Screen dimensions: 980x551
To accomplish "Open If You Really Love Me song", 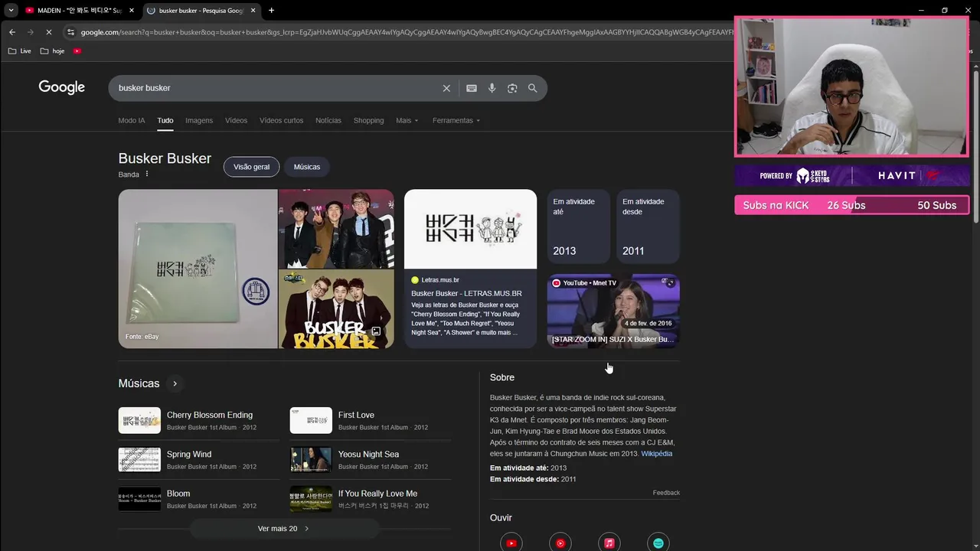I will click(x=371, y=499).
